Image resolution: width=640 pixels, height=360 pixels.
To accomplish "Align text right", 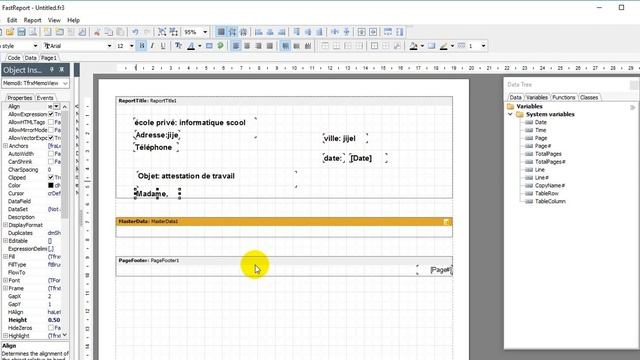I will [x=258, y=46].
